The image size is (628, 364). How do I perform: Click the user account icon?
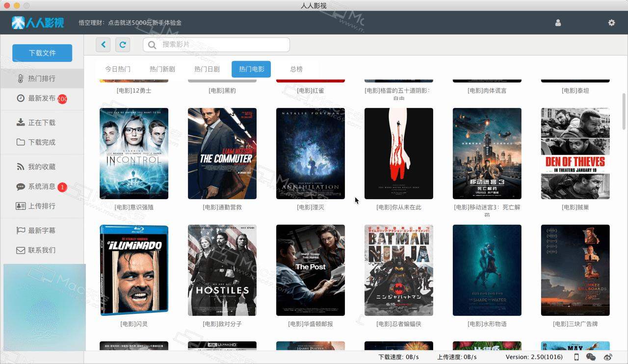pyautogui.click(x=558, y=23)
